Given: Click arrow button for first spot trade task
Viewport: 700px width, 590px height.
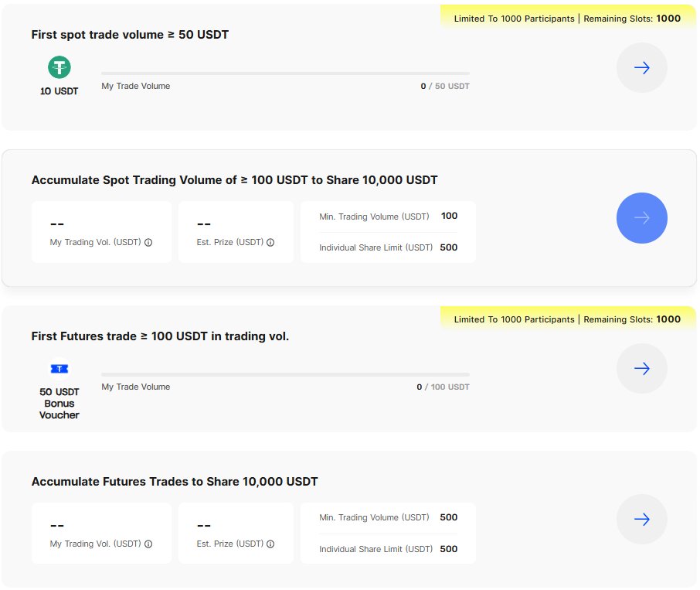Looking at the screenshot, I should [x=641, y=68].
